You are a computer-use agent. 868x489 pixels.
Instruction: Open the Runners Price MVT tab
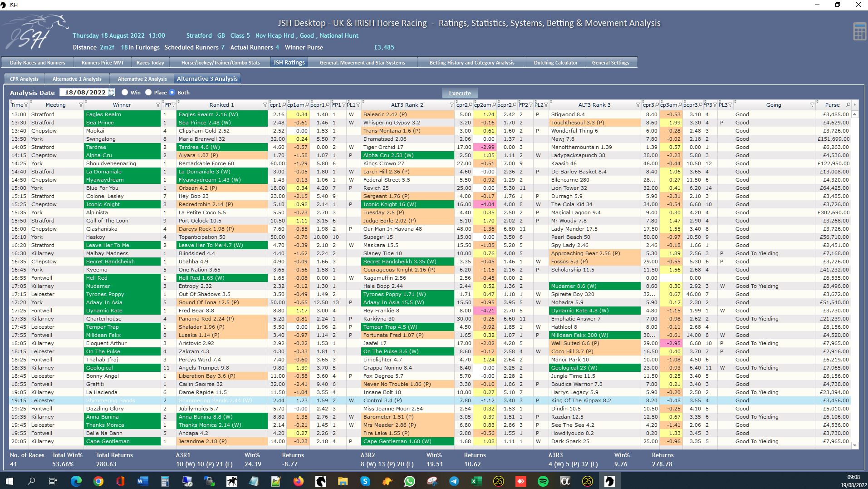pos(103,63)
